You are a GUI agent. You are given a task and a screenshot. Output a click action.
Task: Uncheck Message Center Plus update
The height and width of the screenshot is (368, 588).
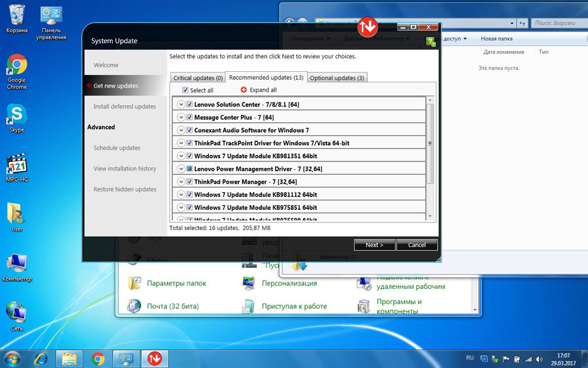[x=189, y=117]
